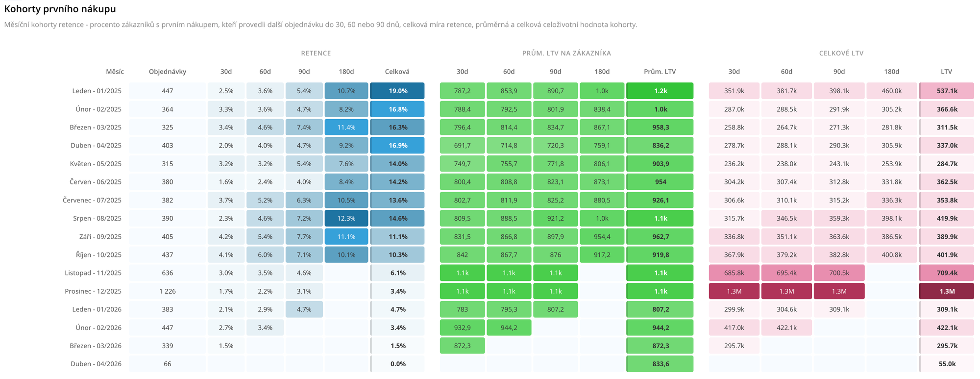Click the dark blue 19.0% retention cell
The width and height of the screenshot is (980, 379).
397,91
